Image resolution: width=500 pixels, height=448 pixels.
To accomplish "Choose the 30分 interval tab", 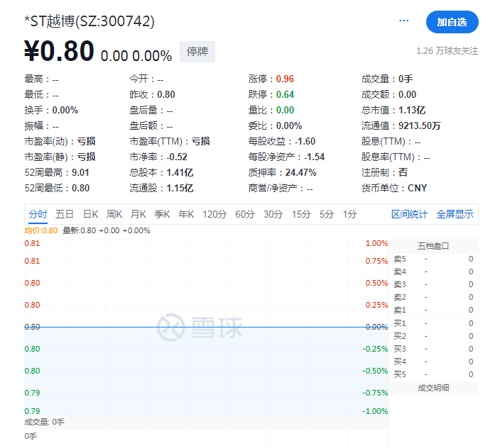I will point(273,214).
